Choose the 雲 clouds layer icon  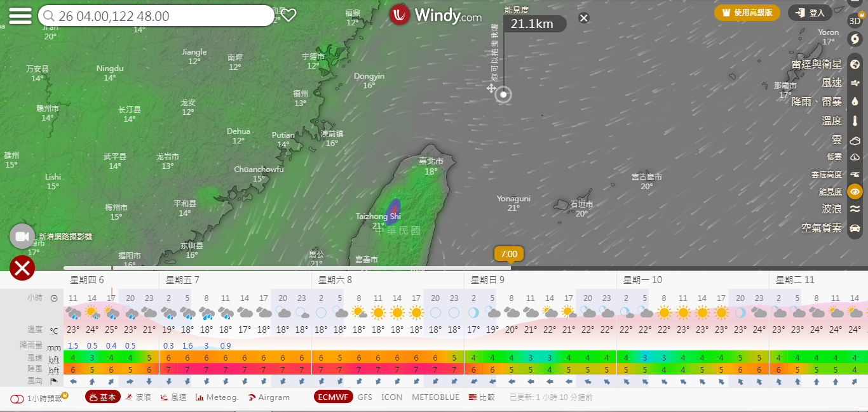point(855,140)
